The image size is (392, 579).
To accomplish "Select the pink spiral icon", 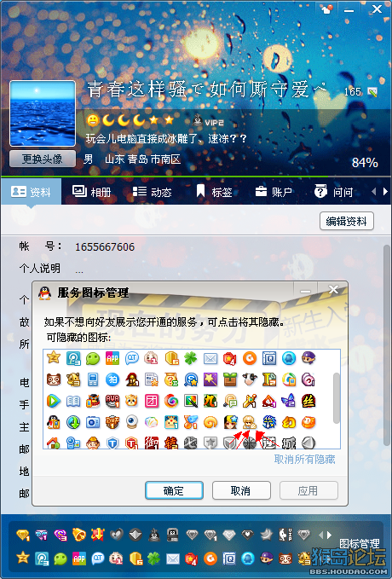I will point(308,379).
